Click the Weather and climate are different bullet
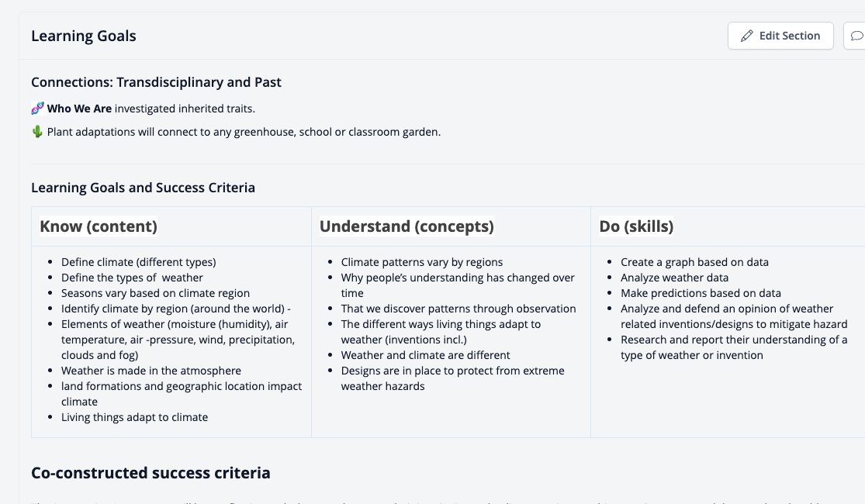The width and height of the screenshot is (865, 504). (x=425, y=355)
